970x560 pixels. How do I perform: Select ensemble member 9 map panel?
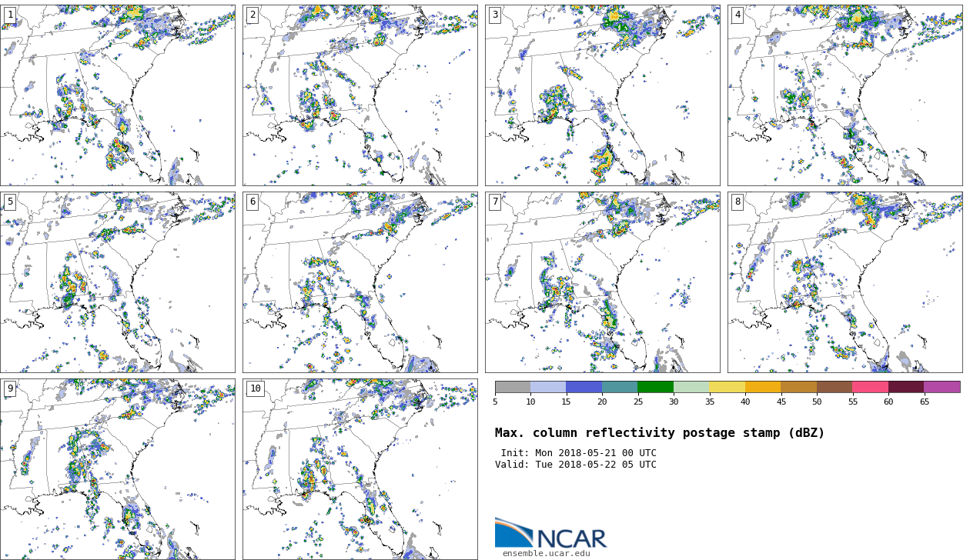(118, 469)
